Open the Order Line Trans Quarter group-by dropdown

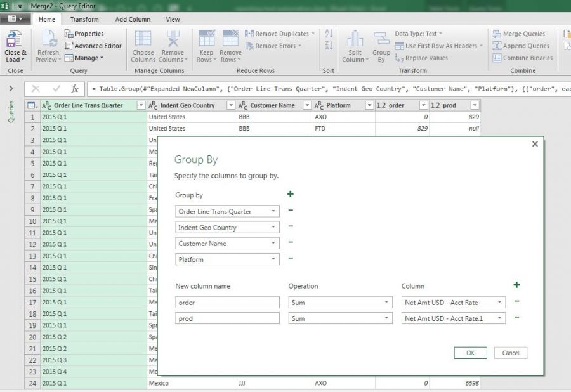pyautogui.click(x=273, y=211)
